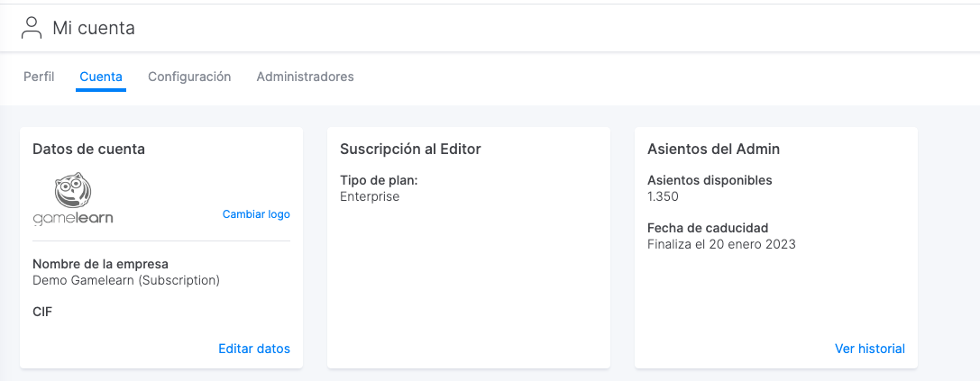Click the user profile icon beside Mi cuenta

coord(32,28)
